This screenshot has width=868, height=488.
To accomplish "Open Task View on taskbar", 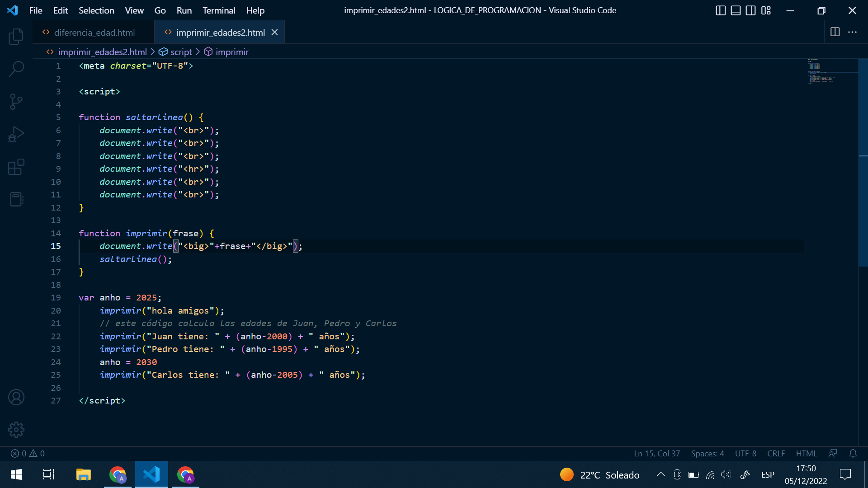I will [x=49, y=474].
